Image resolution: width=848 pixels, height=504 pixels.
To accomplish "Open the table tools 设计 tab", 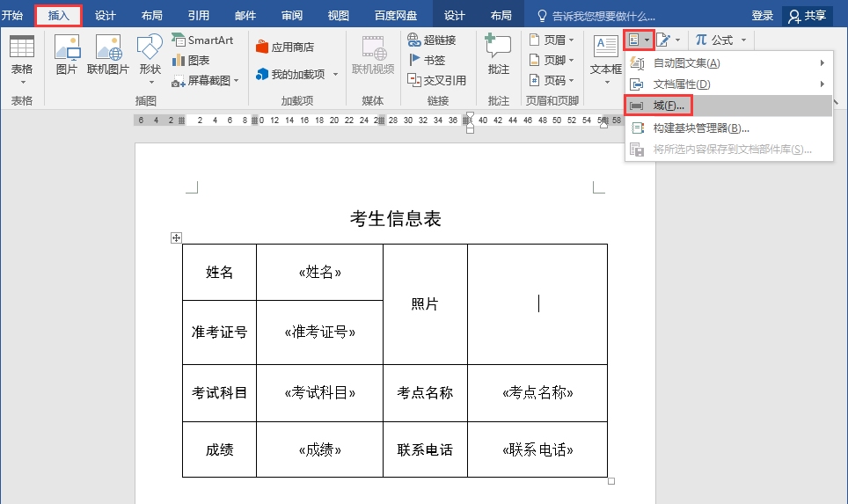I will [x=454, y=15].
